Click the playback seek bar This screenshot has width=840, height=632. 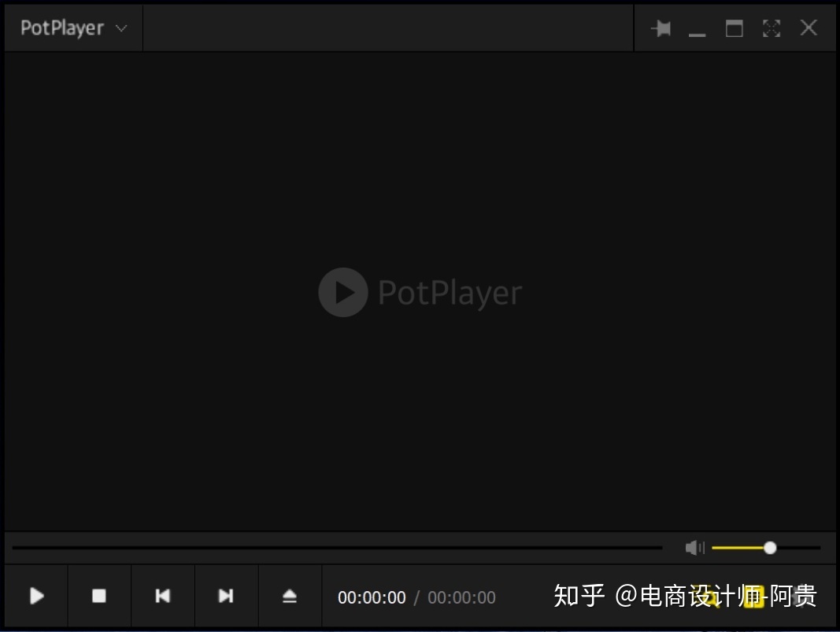(x=337, y=547)
